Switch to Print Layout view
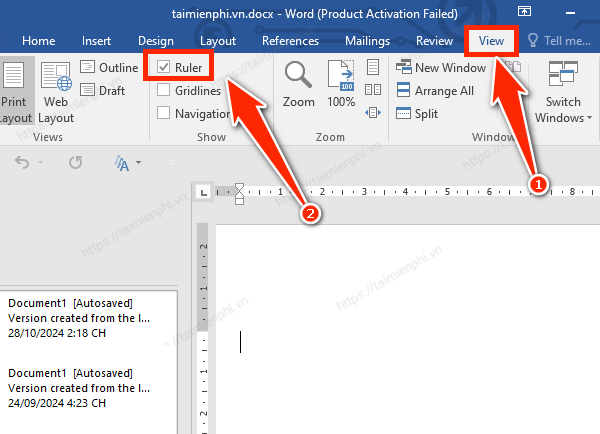 [x=15, y=92]
